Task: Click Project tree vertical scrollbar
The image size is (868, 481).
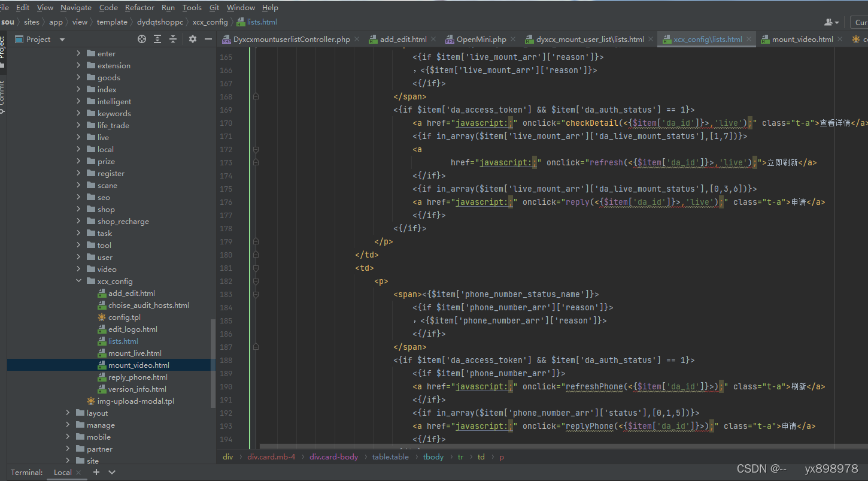Action: tap(213, 363)
